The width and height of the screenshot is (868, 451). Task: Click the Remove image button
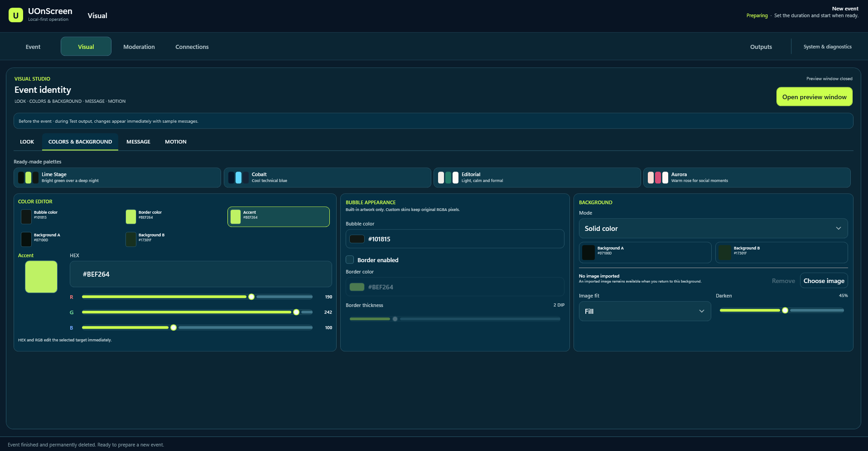(x=783, y=281)
